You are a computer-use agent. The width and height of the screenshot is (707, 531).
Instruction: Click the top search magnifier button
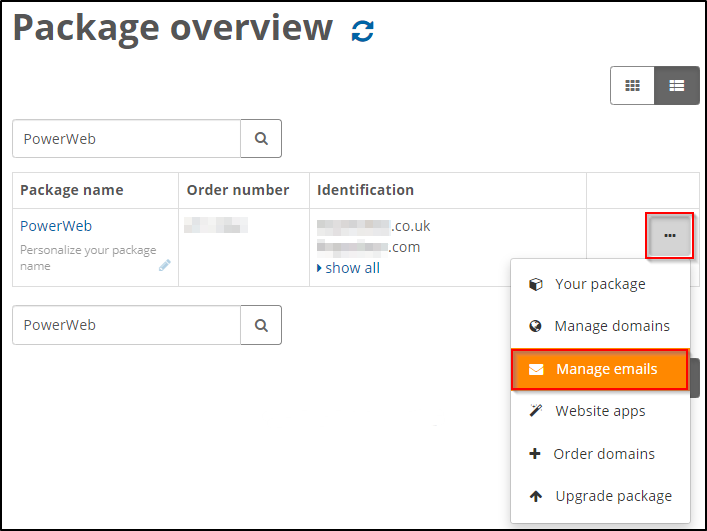261,138
